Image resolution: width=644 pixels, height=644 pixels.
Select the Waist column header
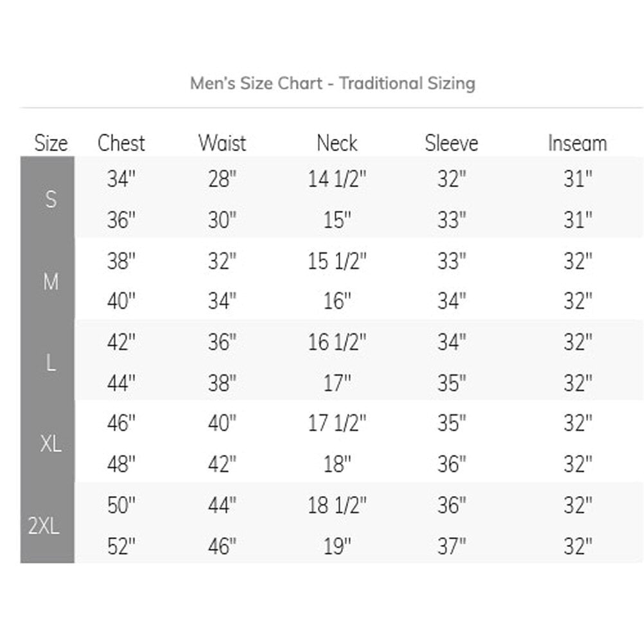tap(222, 143)
